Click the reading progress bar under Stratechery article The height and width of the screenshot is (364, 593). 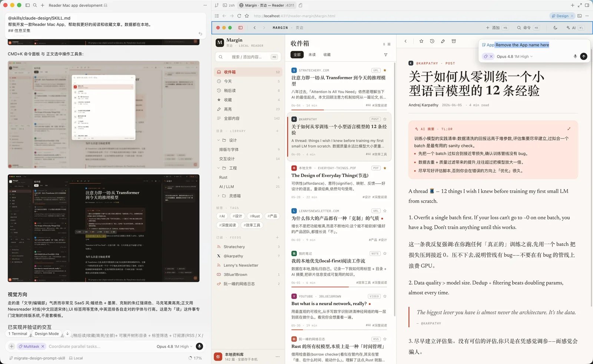click(x=339, y=110)
